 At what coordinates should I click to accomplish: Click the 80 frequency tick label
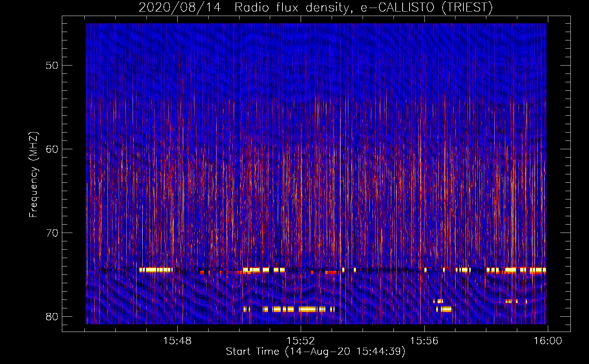click(x=52, y=317)
